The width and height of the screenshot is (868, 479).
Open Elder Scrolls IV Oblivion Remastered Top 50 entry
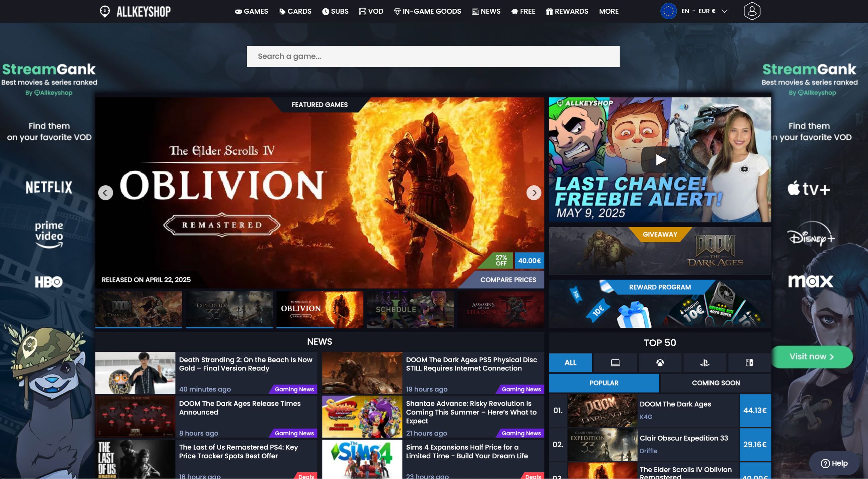[x=685, y=473]
